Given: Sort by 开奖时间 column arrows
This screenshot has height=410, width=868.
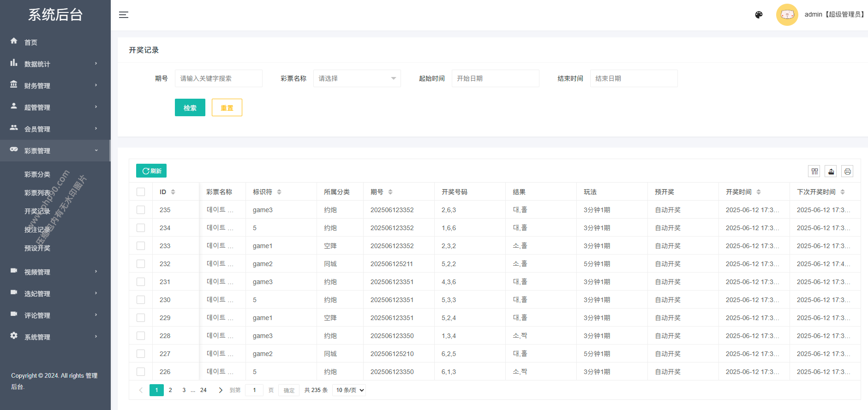Looking at the screenshot, I should 759,192.
